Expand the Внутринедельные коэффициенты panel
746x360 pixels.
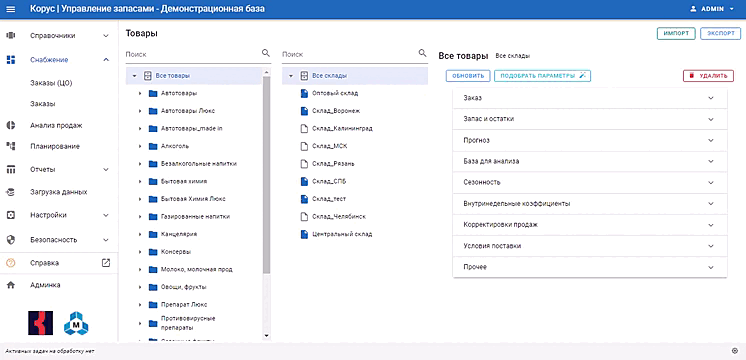point(590,204)
